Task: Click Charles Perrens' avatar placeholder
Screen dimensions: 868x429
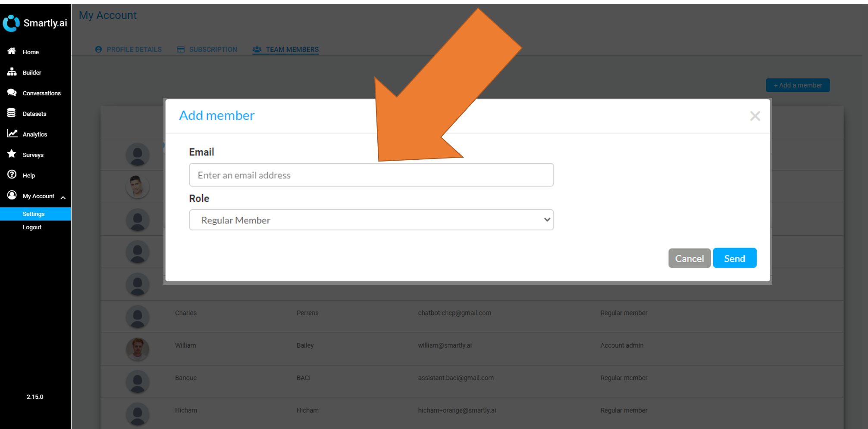Action: pos(138,317)
